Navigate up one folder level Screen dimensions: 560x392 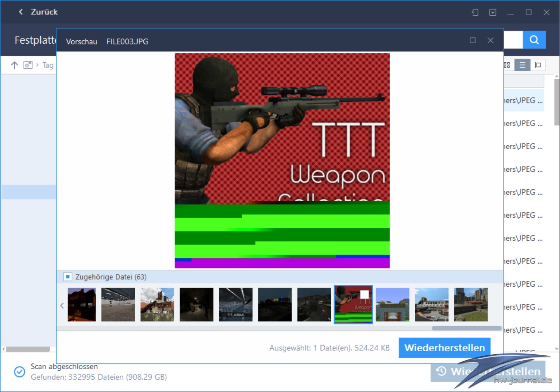15,65
